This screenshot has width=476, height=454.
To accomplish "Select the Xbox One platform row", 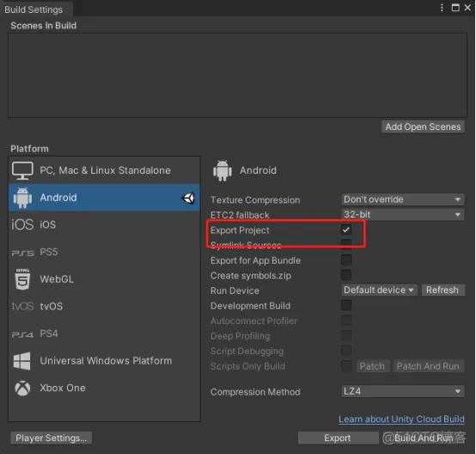I will coord(104,388).
